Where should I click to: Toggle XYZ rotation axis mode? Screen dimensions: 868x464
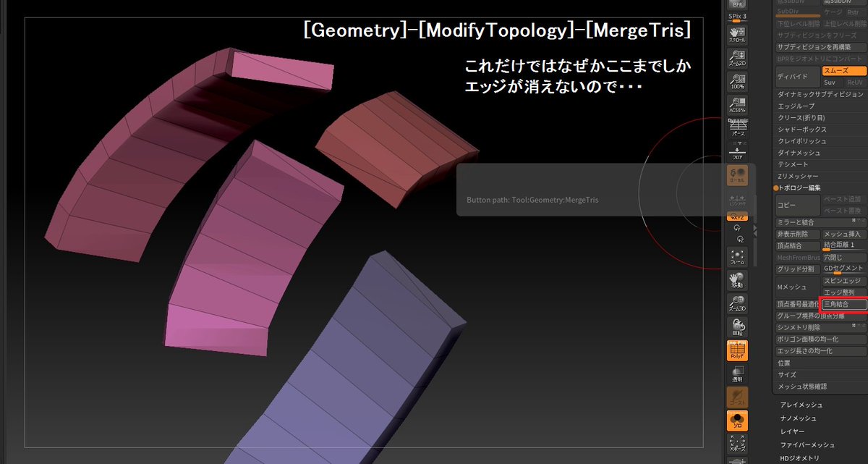[x=738, y=216]
